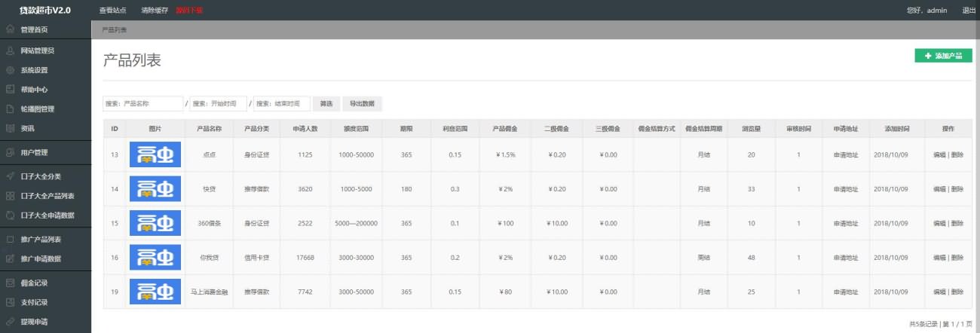The width and height of the screenshot is (980, 333).
Task: Click the user icon beside 网站管理员
Action: pos(10,50)
